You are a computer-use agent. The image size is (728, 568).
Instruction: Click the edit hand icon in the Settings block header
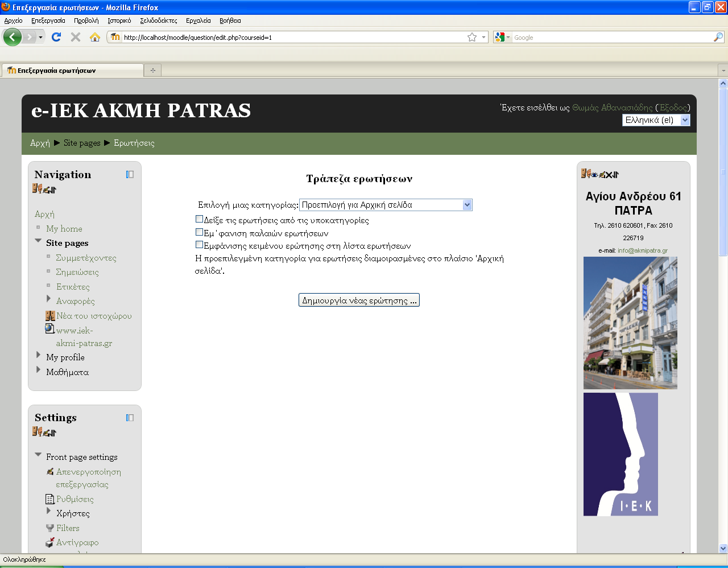click(45, 433)
